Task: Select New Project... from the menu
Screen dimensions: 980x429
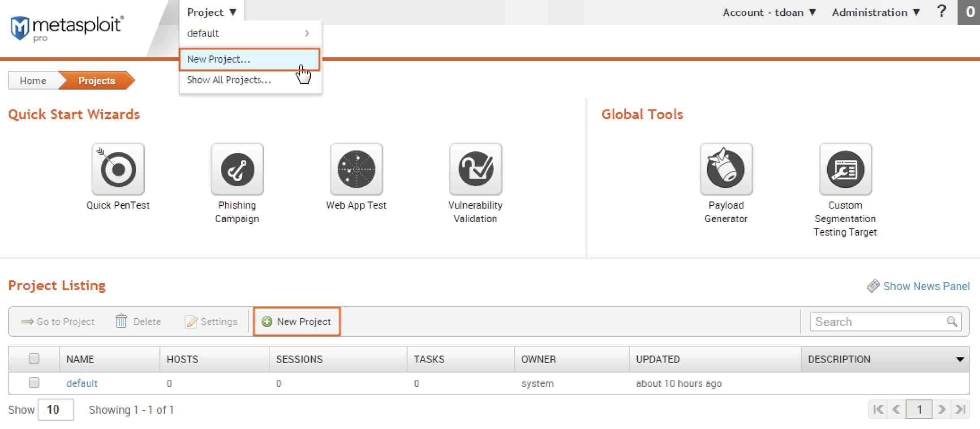Action: 249,60
